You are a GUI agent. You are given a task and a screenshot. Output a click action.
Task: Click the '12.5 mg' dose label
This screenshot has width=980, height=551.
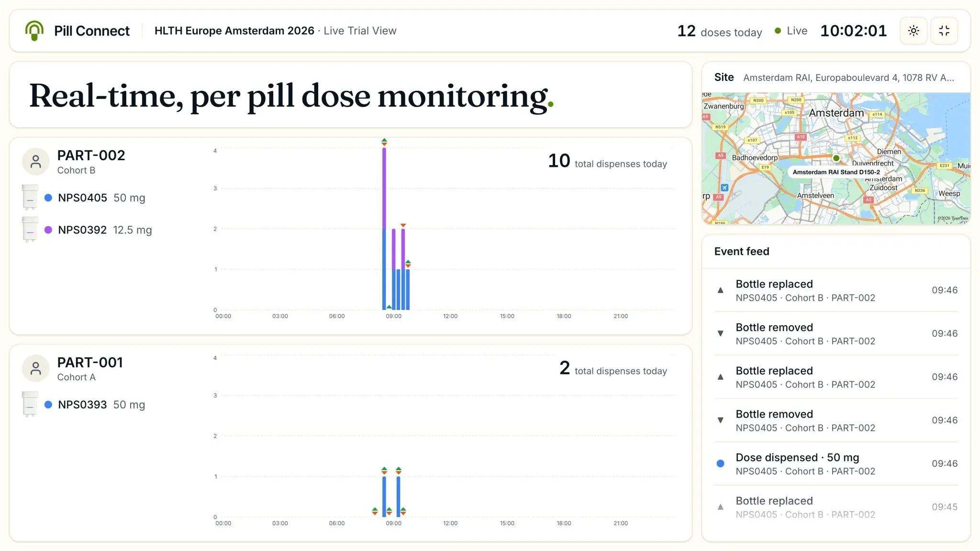click(133, 230)
